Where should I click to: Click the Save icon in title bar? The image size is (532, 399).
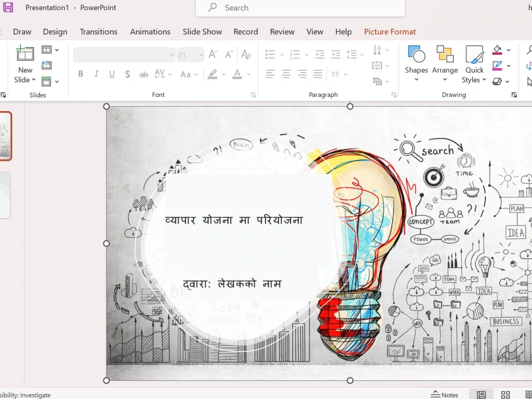tap(8, 7)
